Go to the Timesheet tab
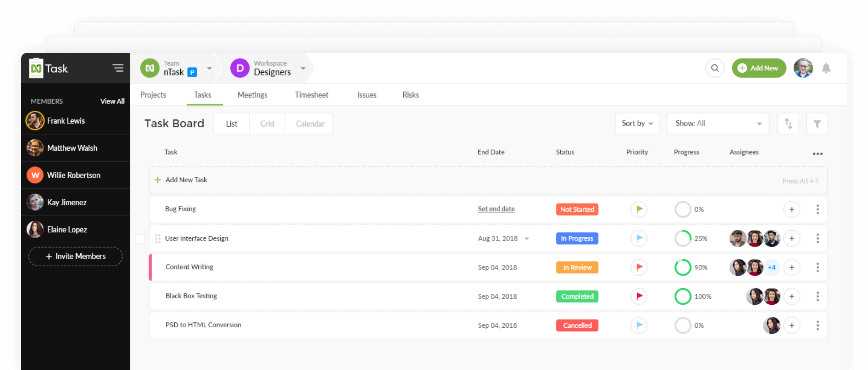The image size is (868, 370). pyautogui.click(x=311, y=95)
